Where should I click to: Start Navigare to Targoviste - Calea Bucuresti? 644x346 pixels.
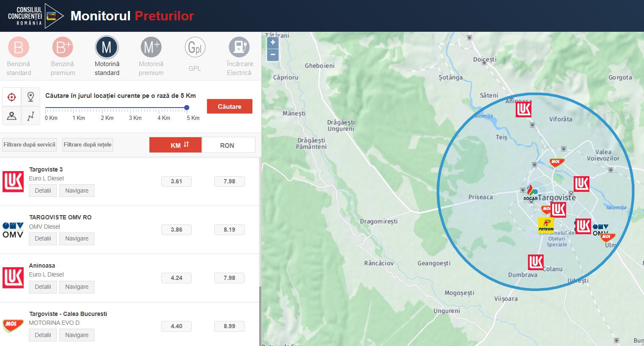tap(77, 335)
